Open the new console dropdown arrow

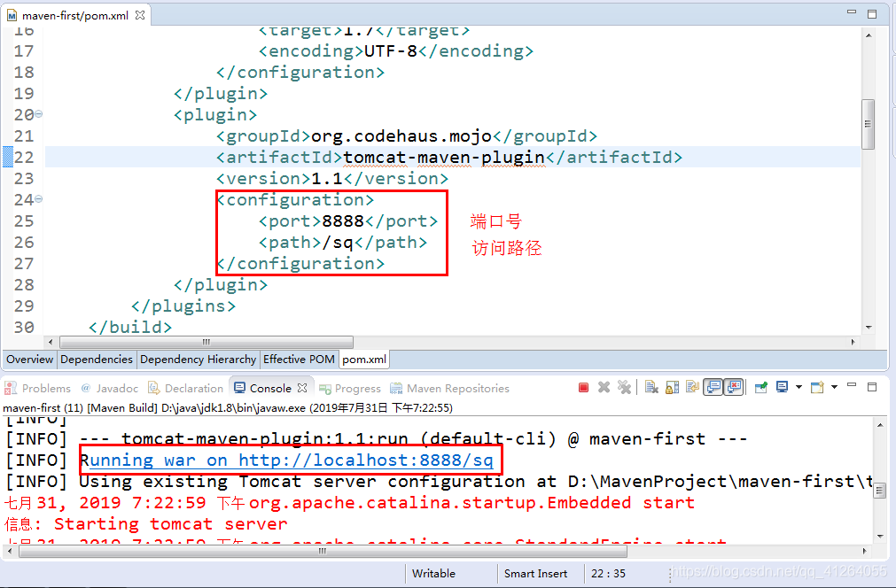[834, 387]
